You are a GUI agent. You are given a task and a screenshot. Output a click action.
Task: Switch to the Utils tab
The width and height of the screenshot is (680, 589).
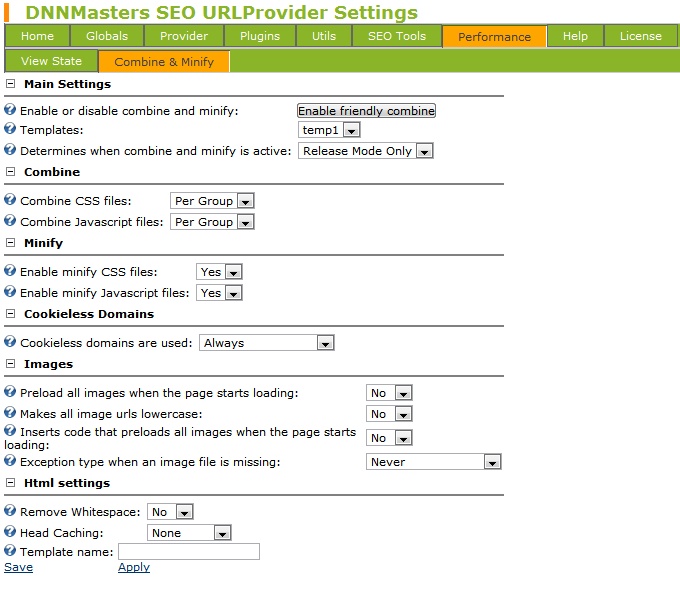[324, 36]
